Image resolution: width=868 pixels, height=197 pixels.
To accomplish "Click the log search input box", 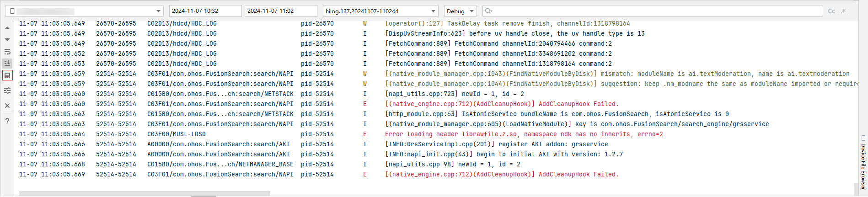I will pos(653,11).
